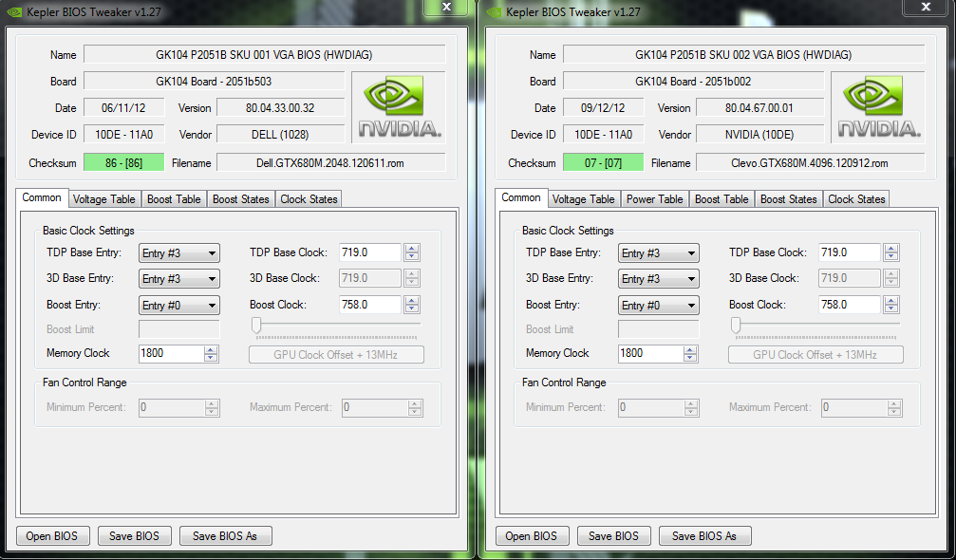
Task: Switch to Boost Table tab in right window
Action: (x=722, y=199)
